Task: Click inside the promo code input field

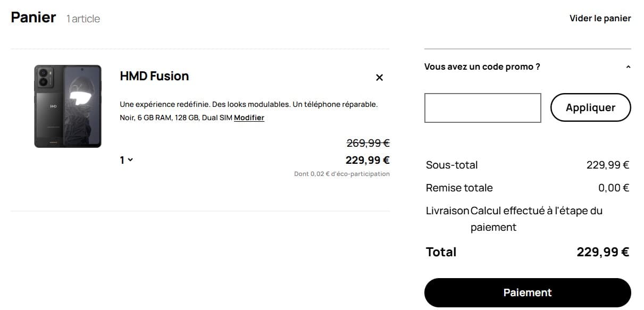Action: [x=482, y=107]
